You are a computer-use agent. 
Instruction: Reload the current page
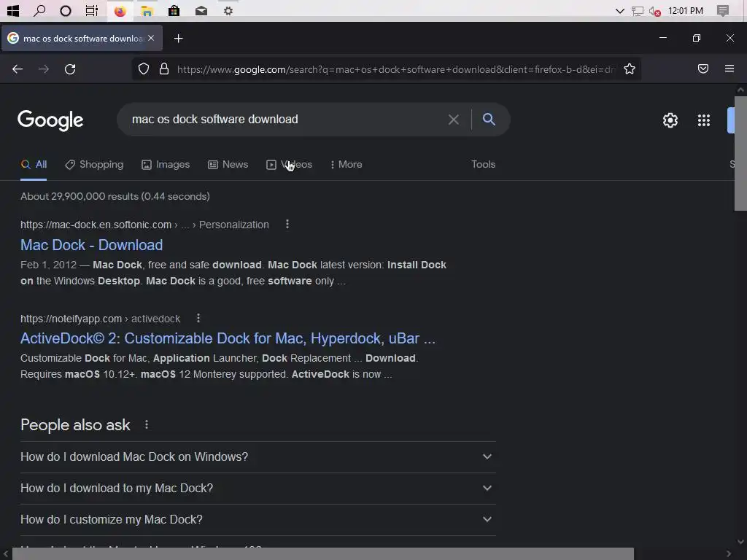(x=70, y=69)
